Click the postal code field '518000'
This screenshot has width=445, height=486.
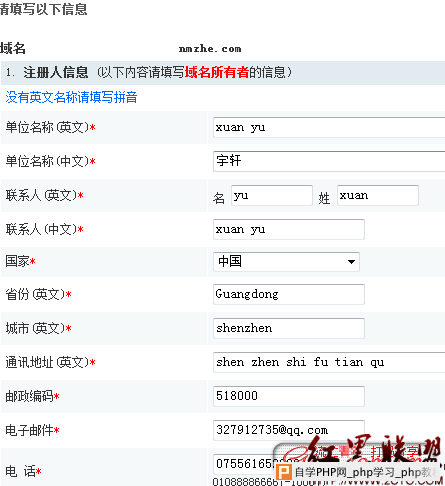289,396
